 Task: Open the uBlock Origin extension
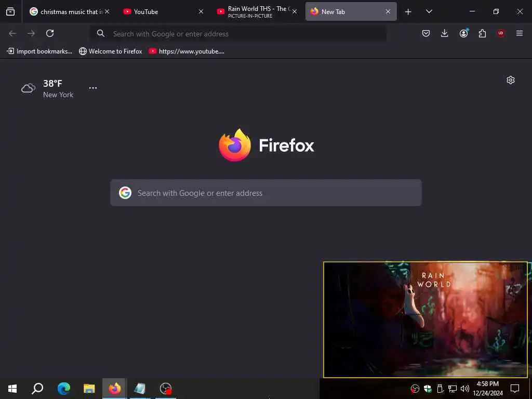pyautogui.click(x=501, y=33)
